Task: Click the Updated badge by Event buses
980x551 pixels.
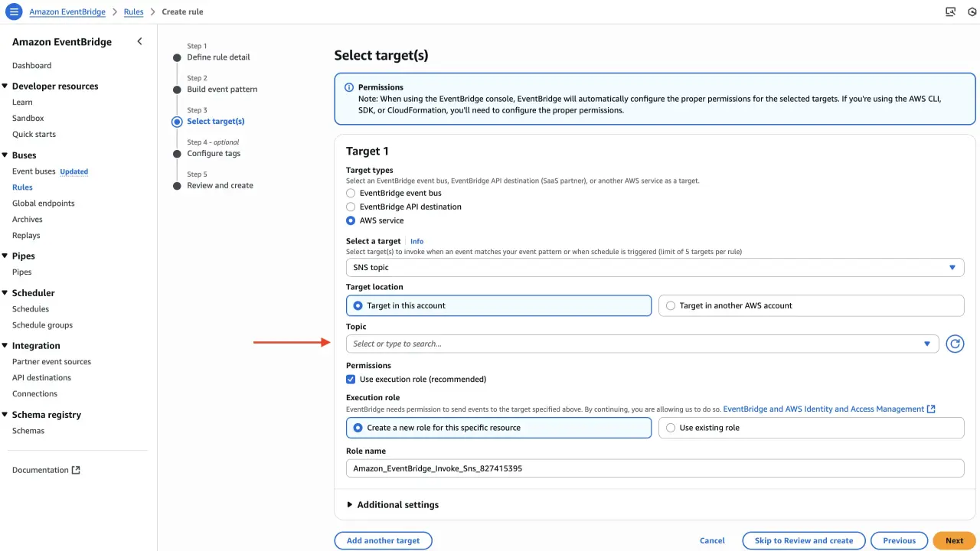Action: 74,171
